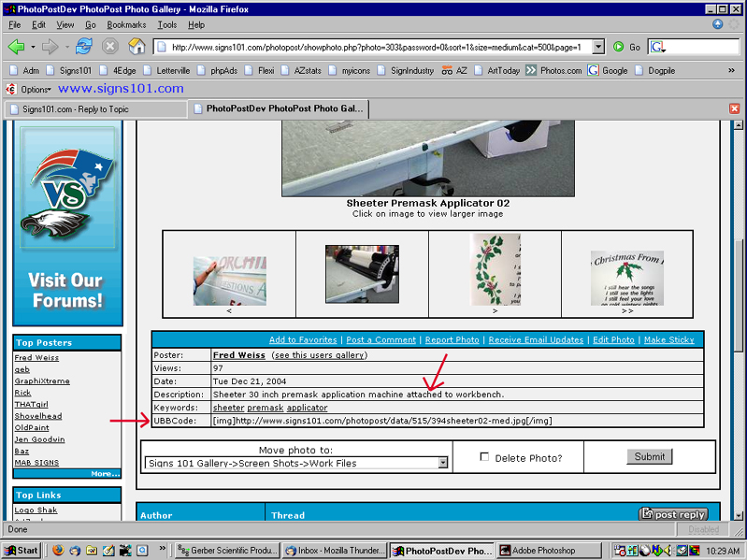Switch to Adobe Photoshop in the taskbar
This screenshot has width=747, height=560.
coord(549,551)
